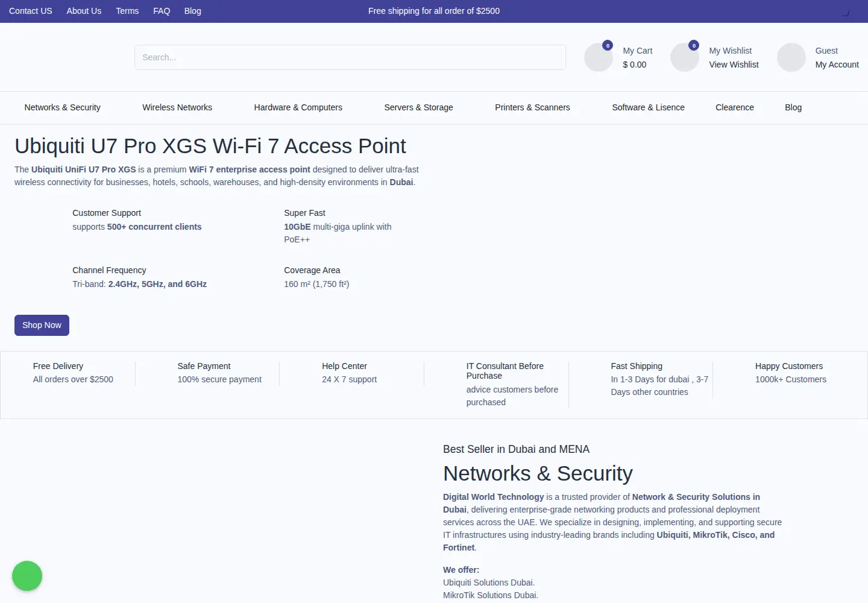Open the About Us page
The image size is (868, 603).
pos(84,11)
